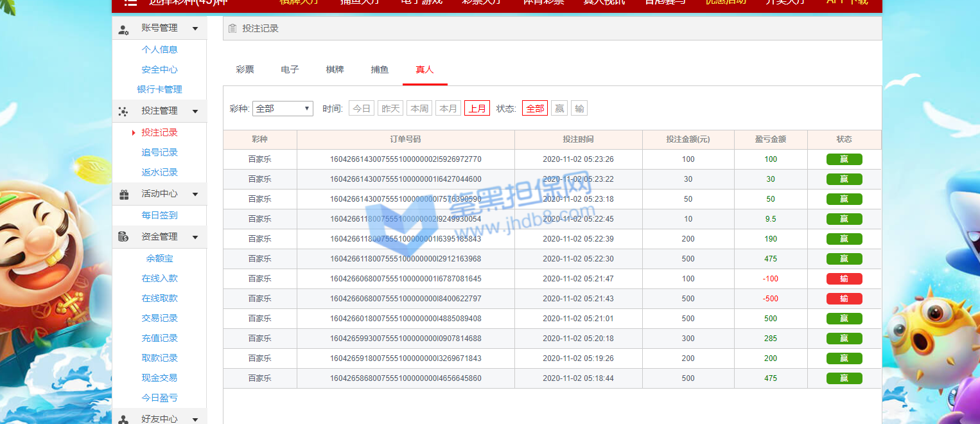The image size is (980, 424).
Task: Open the 安全中心 link
Action: 159,69
